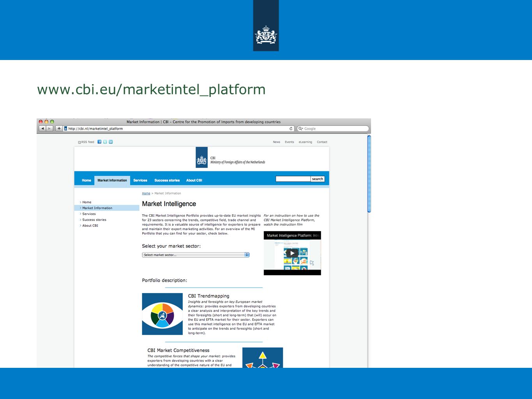Open the Events link at top
This screenshot has height=399, width=532.
(x=289, y=142)
